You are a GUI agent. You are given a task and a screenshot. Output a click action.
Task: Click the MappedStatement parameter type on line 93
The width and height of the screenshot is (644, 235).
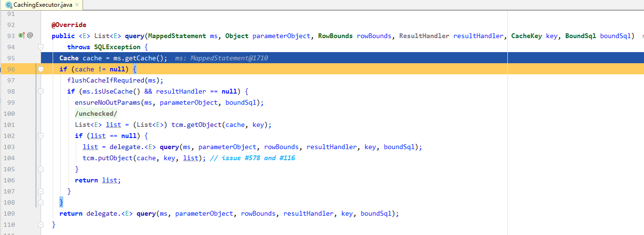177,36
